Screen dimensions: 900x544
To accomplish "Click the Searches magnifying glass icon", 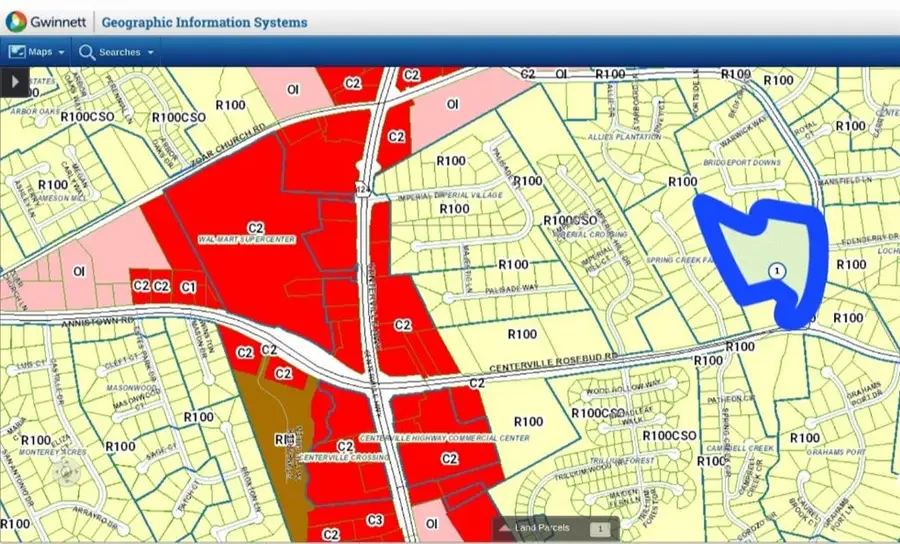I will [87, 52].
